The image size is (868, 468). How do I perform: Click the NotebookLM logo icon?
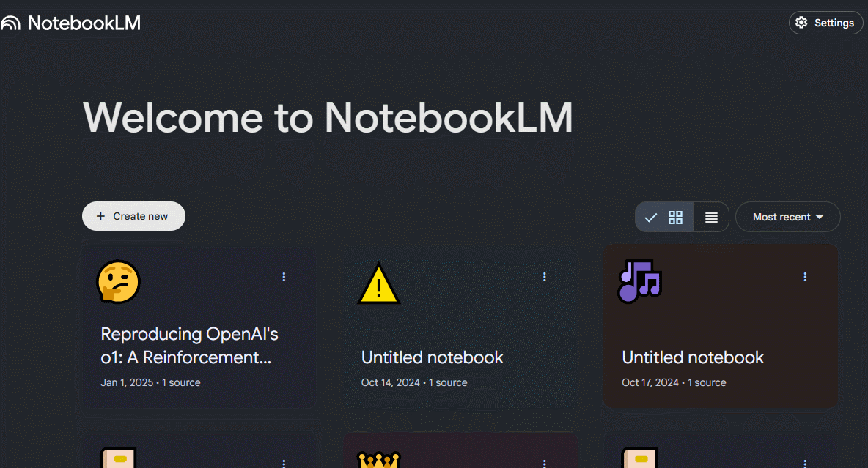click(x=10, y=23)
